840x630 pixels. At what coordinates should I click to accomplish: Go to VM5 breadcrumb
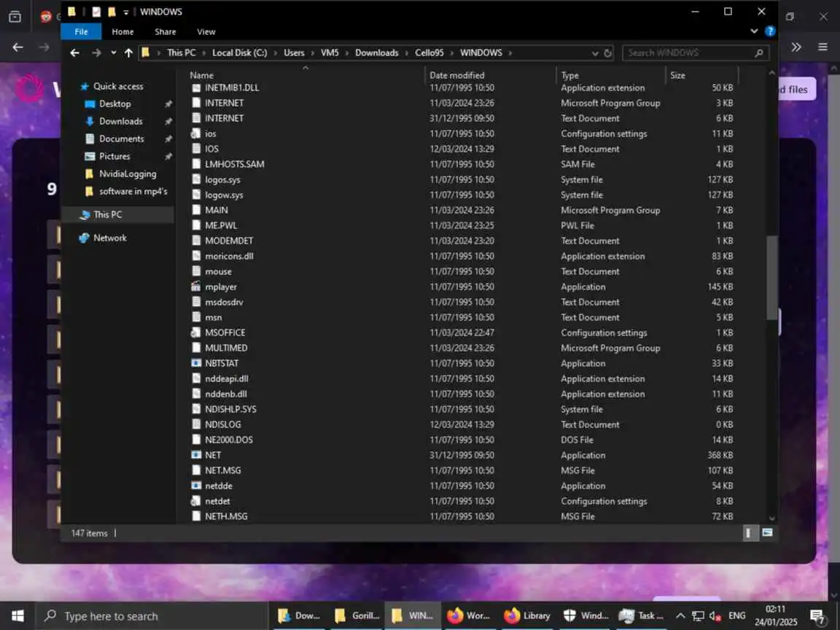click(330, 52)
